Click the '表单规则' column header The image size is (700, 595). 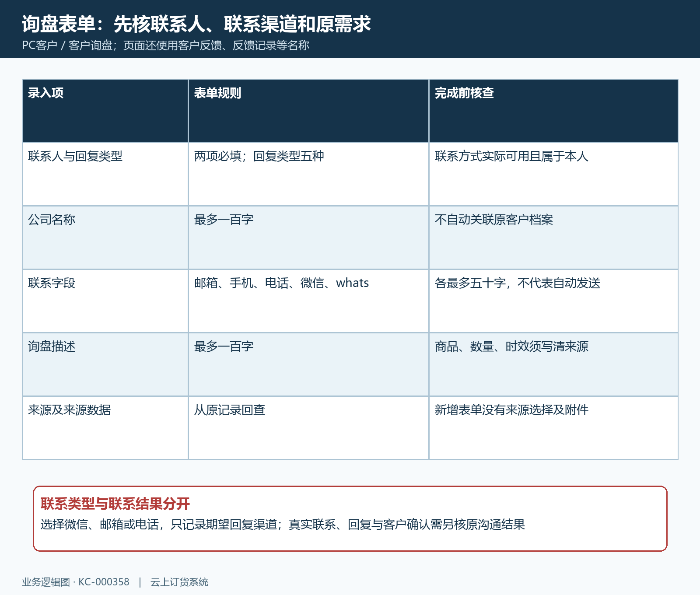coord(308,111)
